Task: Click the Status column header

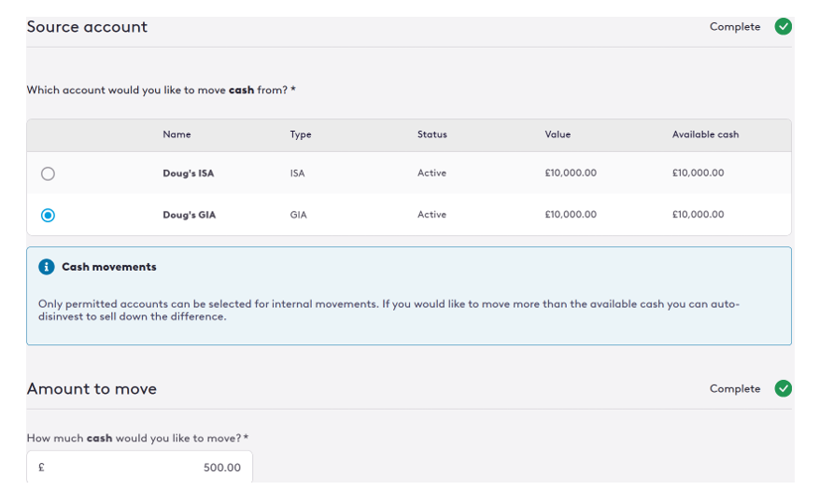Action: [431, 134]
